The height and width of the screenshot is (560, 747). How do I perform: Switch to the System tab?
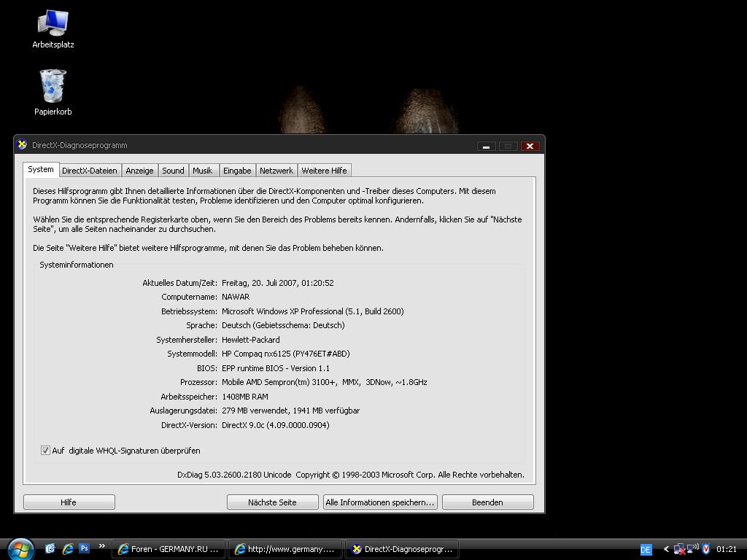(x=41, y=169)
